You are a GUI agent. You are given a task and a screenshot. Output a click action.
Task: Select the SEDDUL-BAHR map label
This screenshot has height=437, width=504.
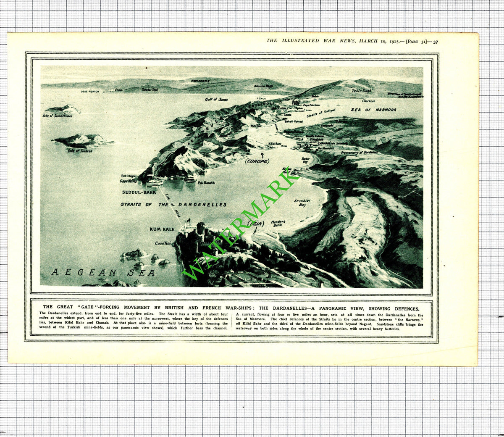(139, 192)
